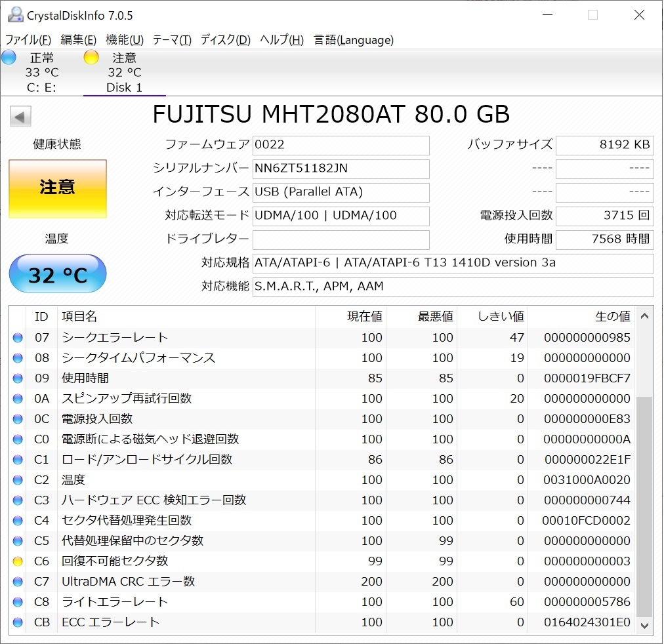
Task: Click the 32 °C temperature indicator
Action: point(58,273)
